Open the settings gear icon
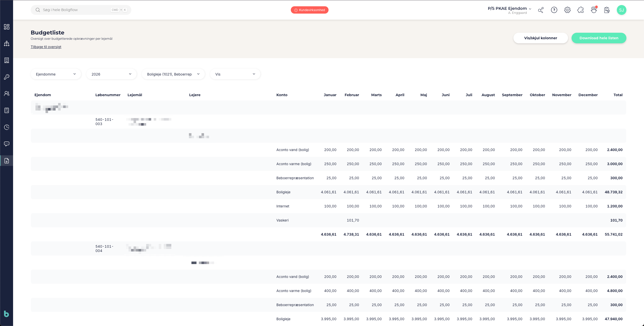 pyautogui.click(x=567, y=10)
